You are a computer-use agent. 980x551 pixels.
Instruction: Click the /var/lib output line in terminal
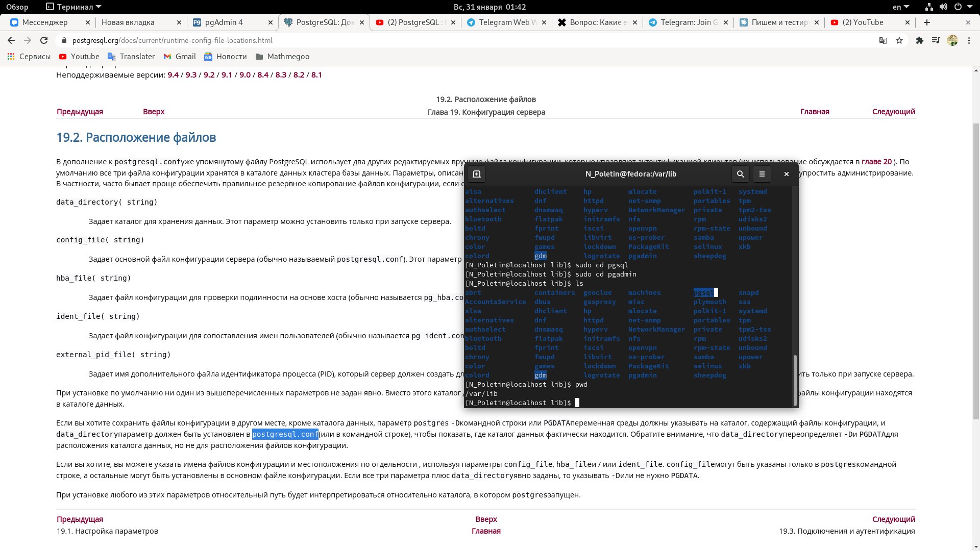(x=481, y=394)
